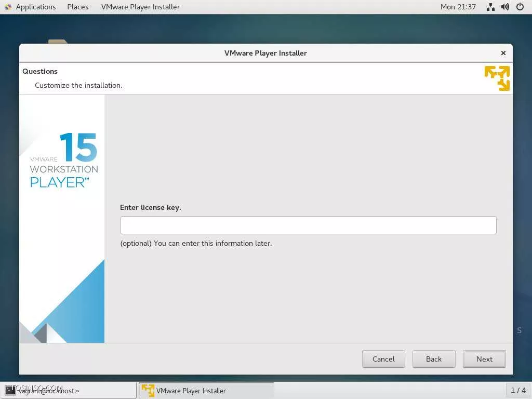532x399 pixels.
Task: Open the VMware Player Installer top-bar menu
Action: 140,7
